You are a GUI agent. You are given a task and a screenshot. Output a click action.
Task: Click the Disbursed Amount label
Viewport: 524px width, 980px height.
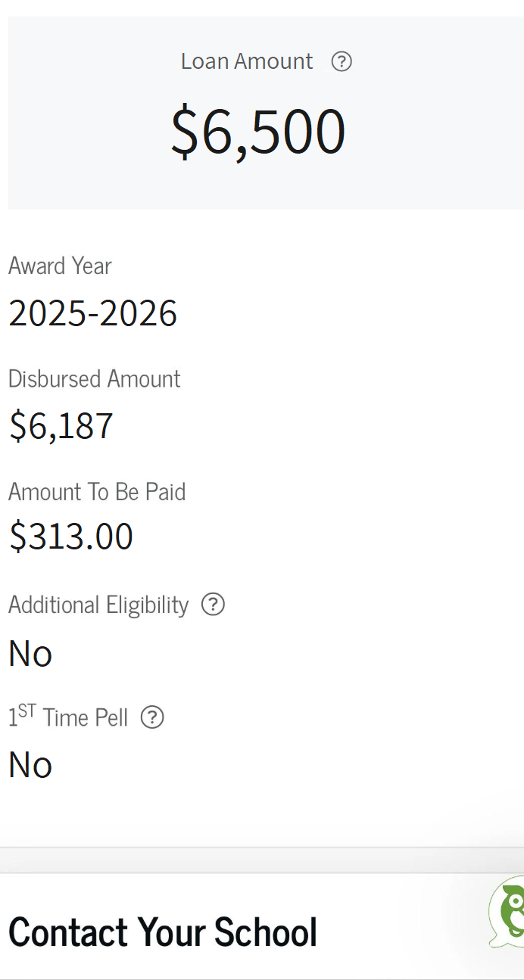(95, 378)
